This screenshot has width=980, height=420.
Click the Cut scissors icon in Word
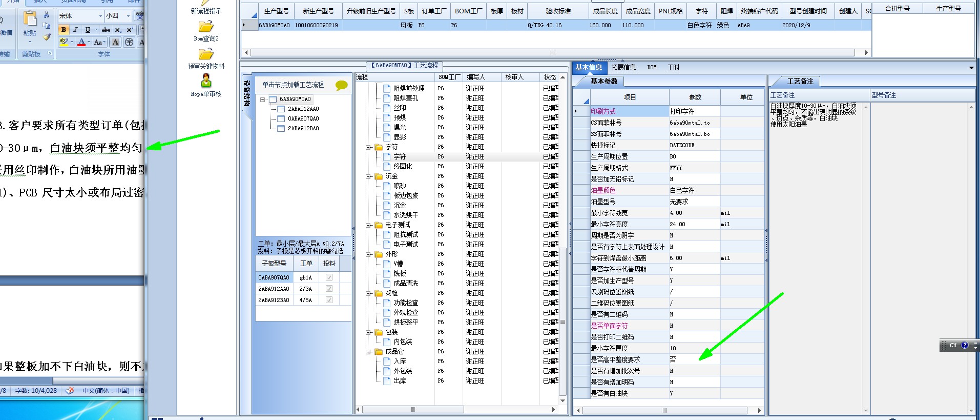click(x=47, y=15)
